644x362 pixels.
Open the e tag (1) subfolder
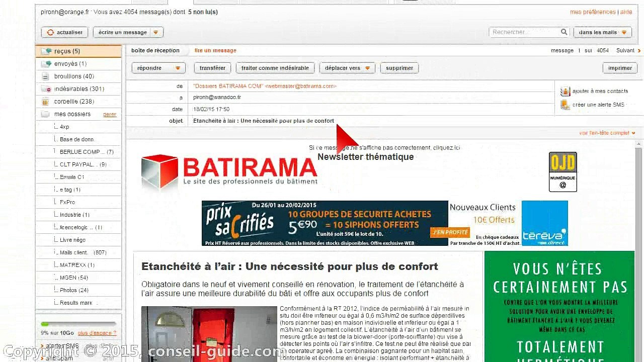70,190
